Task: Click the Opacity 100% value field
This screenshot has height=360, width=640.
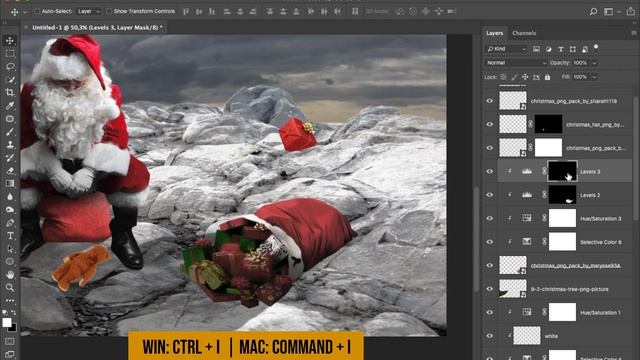Action: (x=580, y=63)
